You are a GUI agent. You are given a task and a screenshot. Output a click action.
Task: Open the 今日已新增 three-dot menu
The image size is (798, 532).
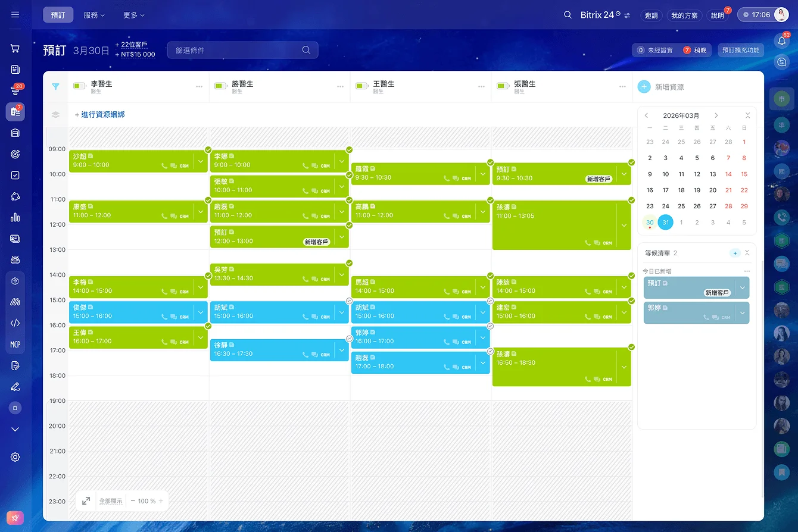coord(747,271)
